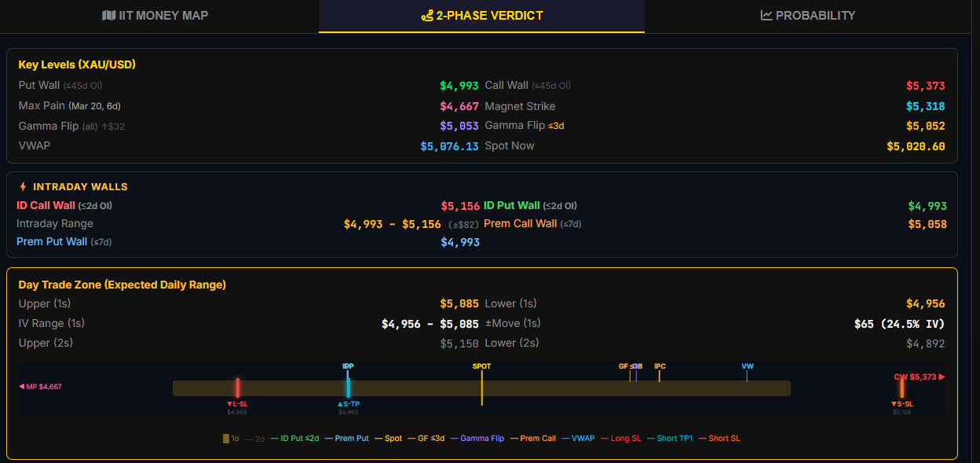Select the cyan S-TP marker on range bar
The height and width of the screenshot is (463, 980).
click(348, 388)
